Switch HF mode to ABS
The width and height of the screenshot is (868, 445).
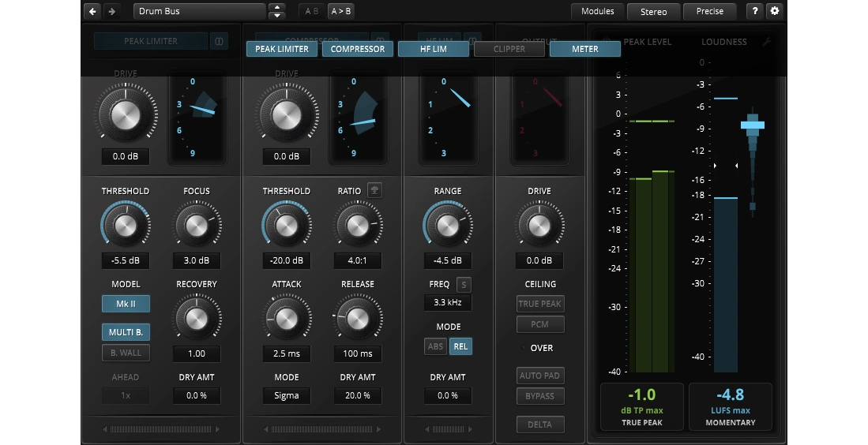pos(436,346)
